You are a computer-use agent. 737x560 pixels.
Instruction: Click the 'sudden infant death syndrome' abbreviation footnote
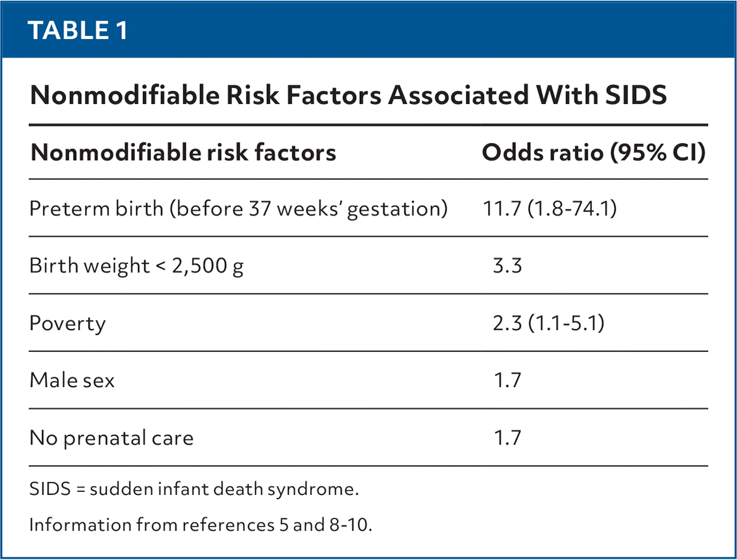pyautogui.click(x=194, y=489)
